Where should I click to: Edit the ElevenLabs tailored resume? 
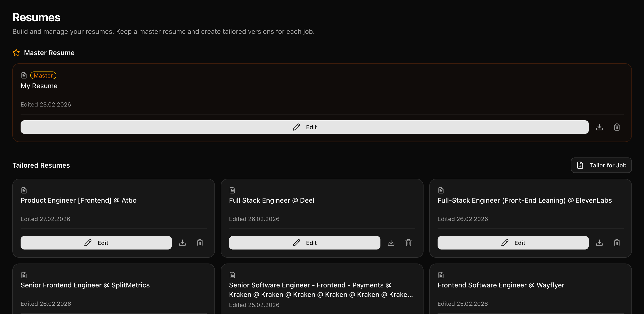pyautogui.click(x=513, y=243)
